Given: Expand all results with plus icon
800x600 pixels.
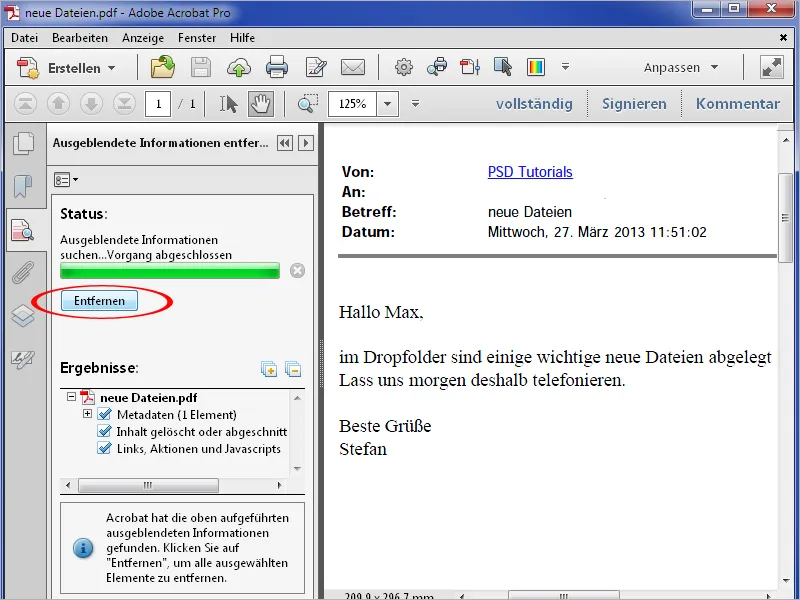Looking at the screenshot, I should (x=269, y=369).
